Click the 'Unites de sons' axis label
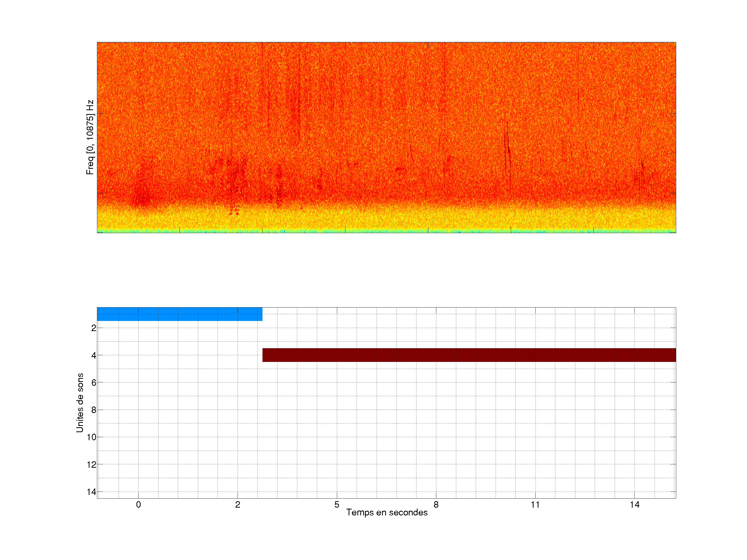This screenshot has height=560, width=747. pos(80,402)
